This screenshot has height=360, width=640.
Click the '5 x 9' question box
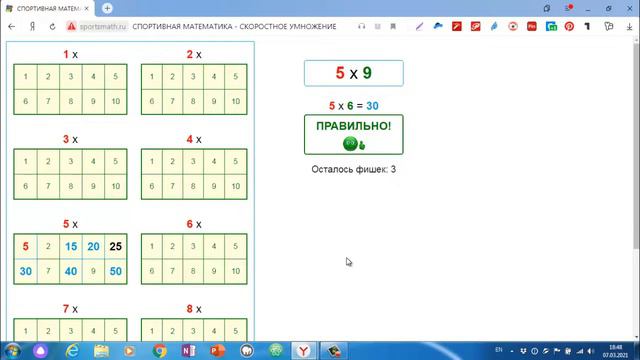(x=353, y=73)
